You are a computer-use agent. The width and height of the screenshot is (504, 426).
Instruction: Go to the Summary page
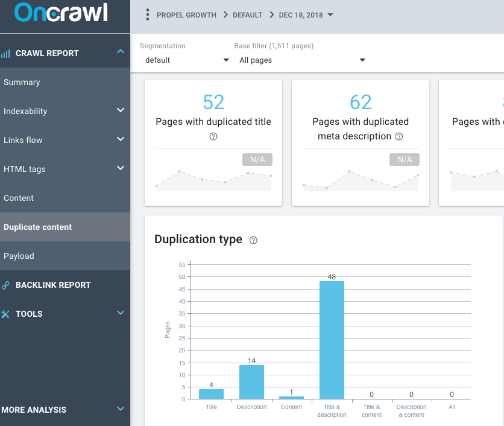tap(22, 82)
